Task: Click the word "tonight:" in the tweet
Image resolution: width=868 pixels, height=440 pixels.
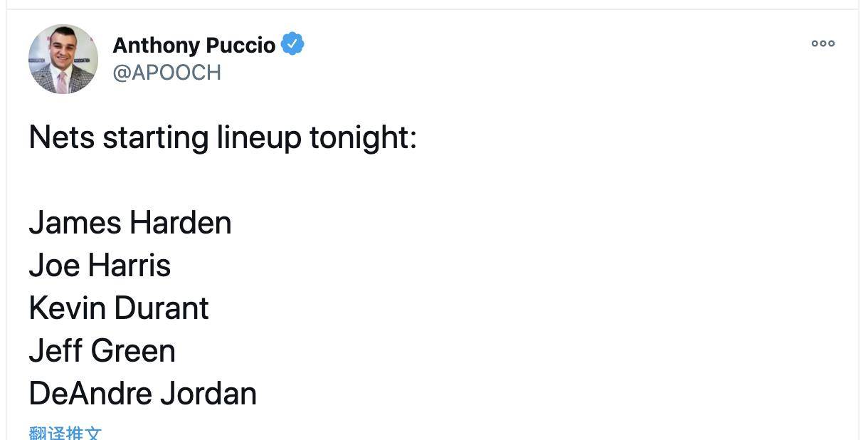Action: click(x=363, y=138)
